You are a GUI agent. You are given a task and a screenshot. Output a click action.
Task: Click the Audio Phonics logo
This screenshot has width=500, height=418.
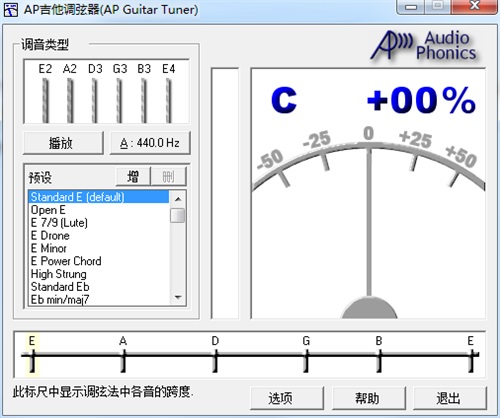pos(424,45)
